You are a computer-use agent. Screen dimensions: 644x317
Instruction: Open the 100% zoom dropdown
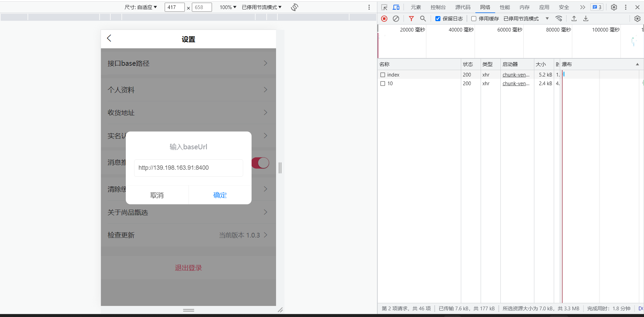pyautogui.click(x=228, y=7)
